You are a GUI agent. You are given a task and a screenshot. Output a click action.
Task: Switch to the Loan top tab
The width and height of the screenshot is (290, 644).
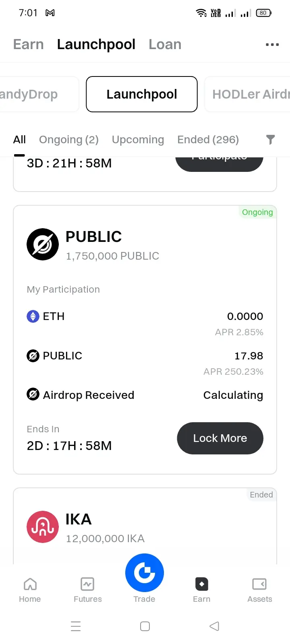tap(165, 44)
